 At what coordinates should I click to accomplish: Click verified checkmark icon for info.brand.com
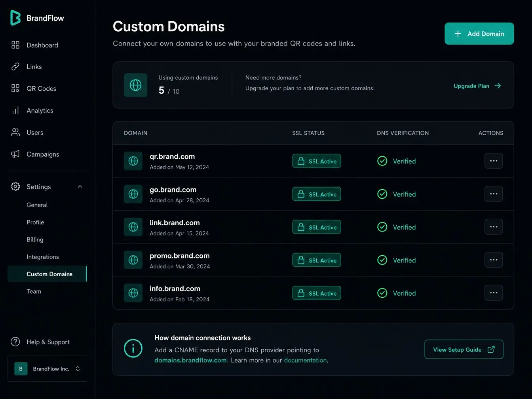382,293
